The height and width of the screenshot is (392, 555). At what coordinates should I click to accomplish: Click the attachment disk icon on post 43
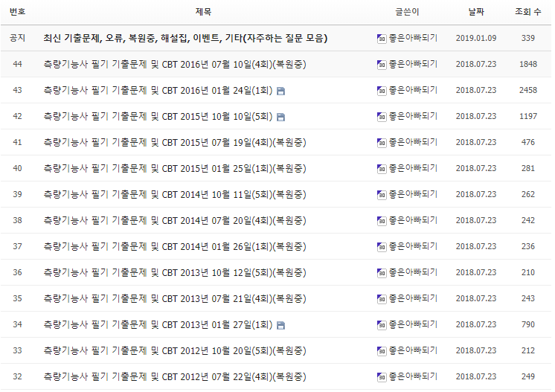280,91
